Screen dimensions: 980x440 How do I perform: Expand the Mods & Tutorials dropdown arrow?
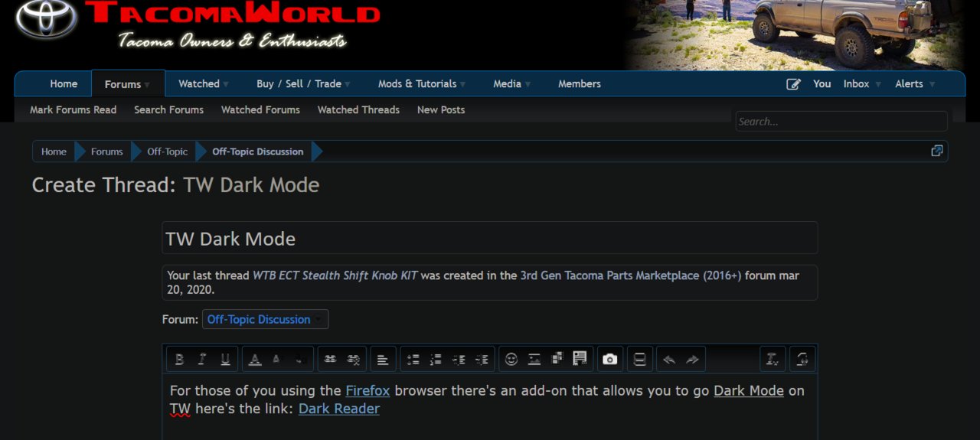click(x=462, y=84)
